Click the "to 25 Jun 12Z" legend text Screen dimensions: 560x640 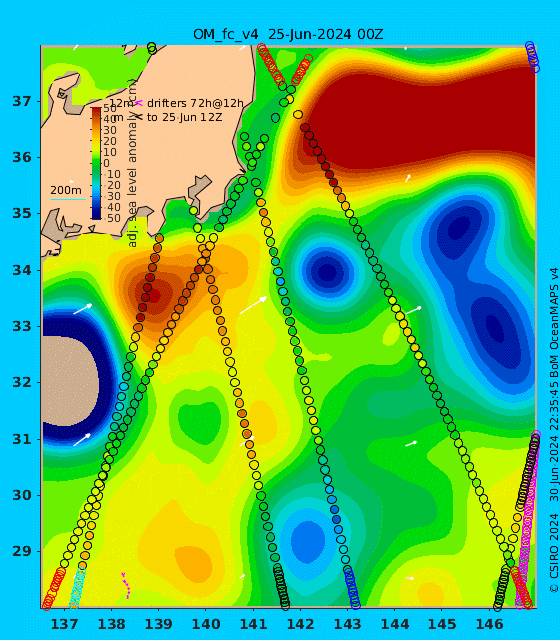tap(184, 117)
